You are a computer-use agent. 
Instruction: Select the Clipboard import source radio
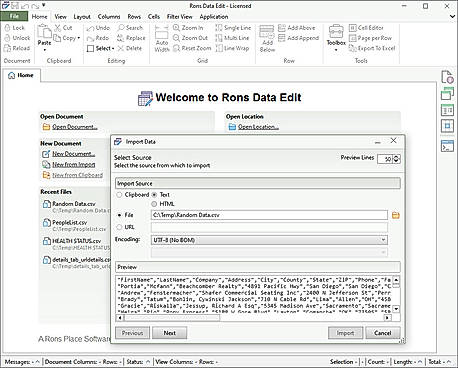click(119, 195)
